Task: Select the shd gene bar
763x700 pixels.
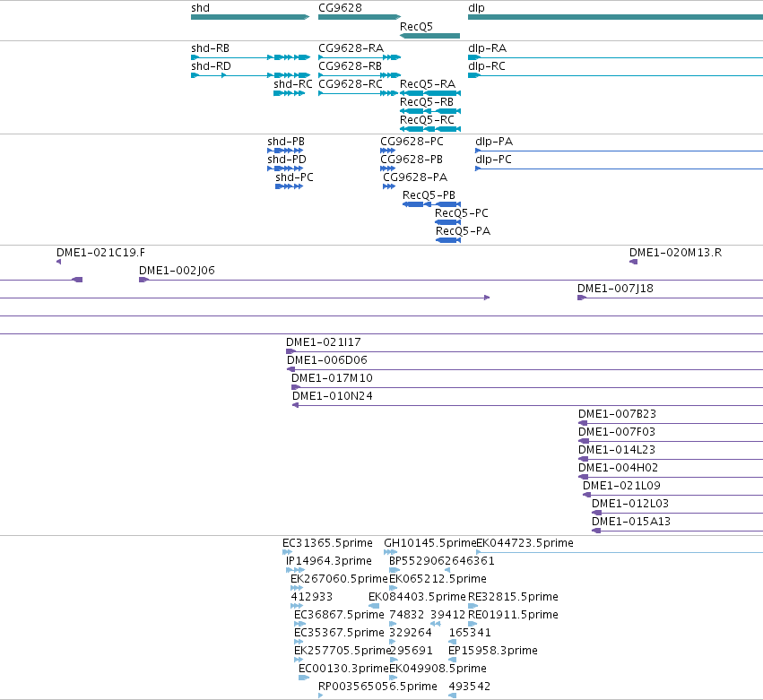Action: coord(250,17)
